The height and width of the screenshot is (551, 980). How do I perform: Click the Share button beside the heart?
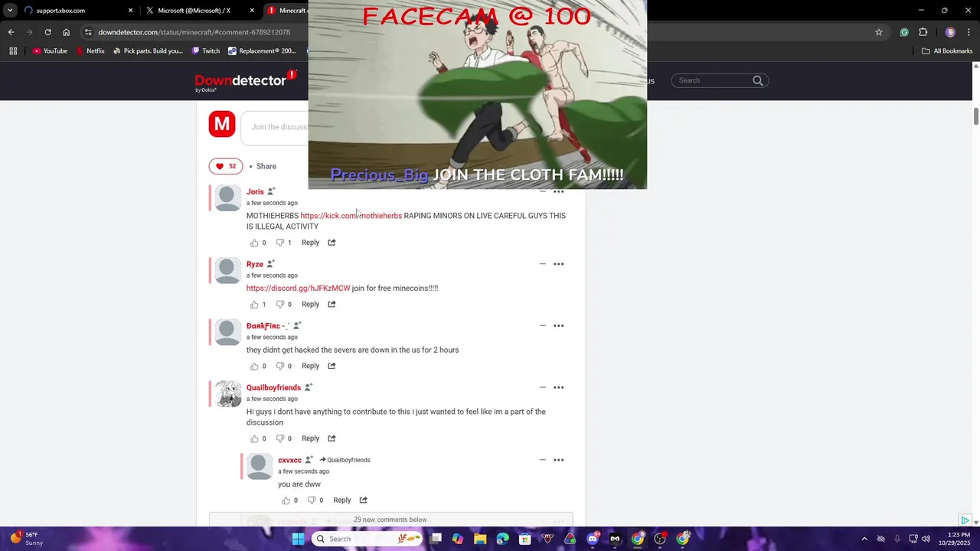point(266,166)
